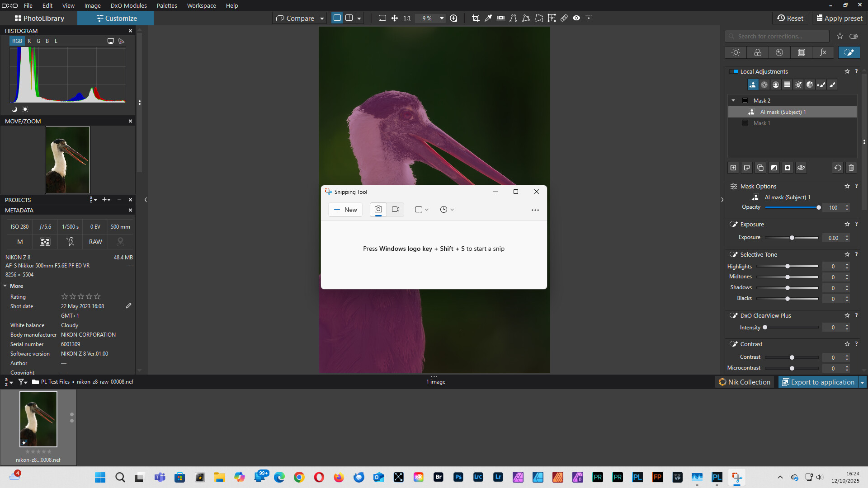The width and height of the screenshot is (868, 488).
Task: Select the Control Point mask tool
Action: [x=764, y=84]
